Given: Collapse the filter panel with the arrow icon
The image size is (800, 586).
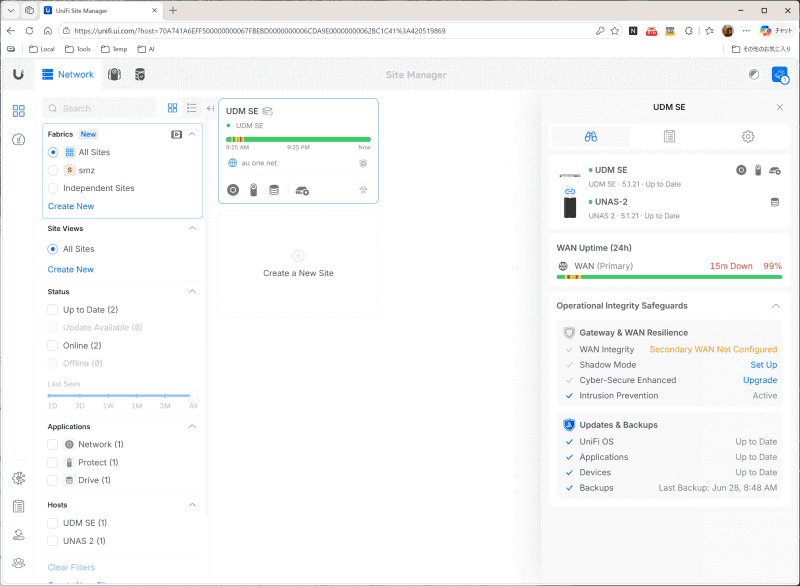Looking at the screenshot, I should [210, 108].
